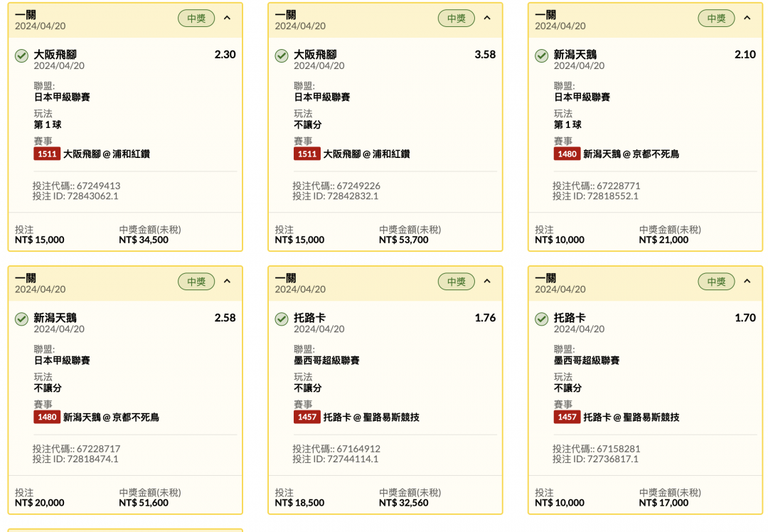Viewport: 768px width, 532px height.
Task: Click green check icon beside 新潟天鵝 2.10
Action: pos(542,56)
